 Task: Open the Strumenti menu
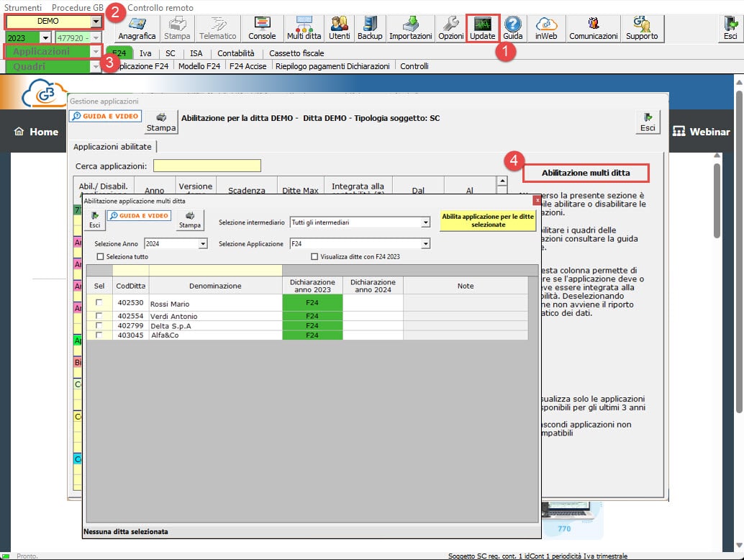(23, 7)
